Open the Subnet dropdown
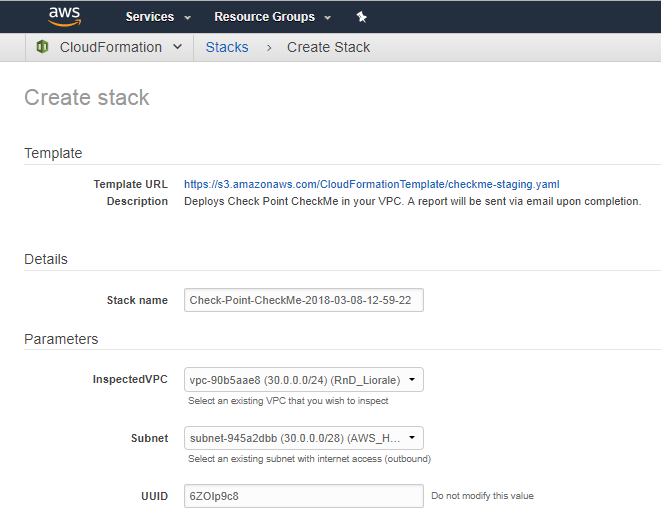The width and height of the screenshot is (661, 532). (x=304, y=438)
